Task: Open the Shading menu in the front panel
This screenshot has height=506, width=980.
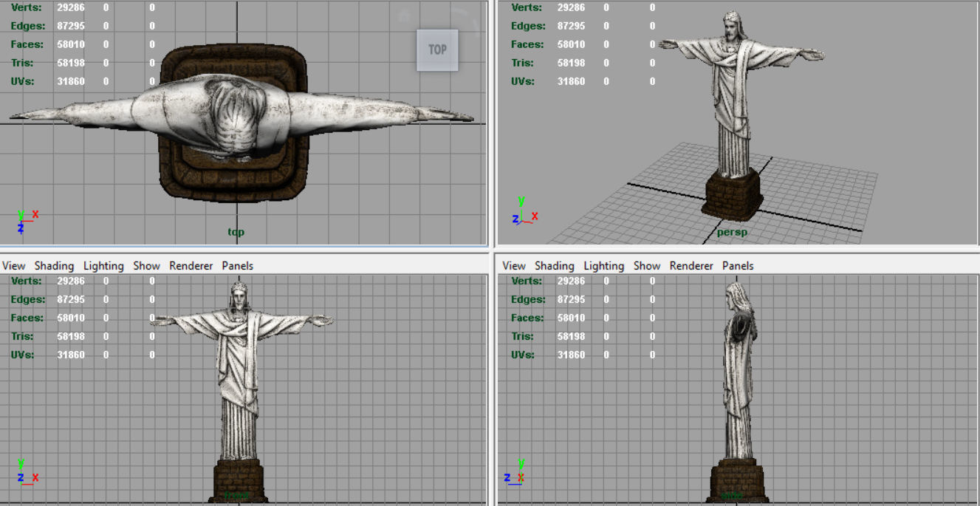Action: coord(54,266)
